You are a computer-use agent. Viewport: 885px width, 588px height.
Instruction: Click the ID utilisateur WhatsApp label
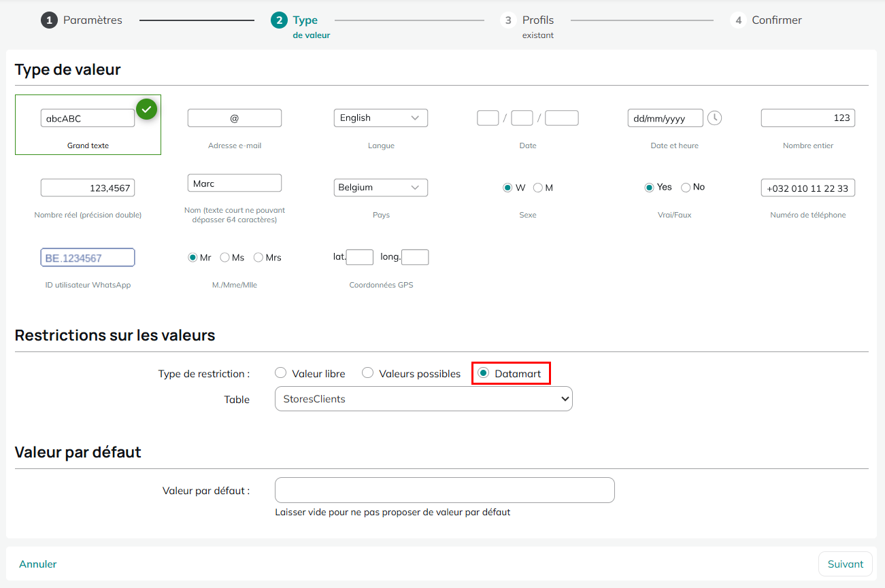88,285
